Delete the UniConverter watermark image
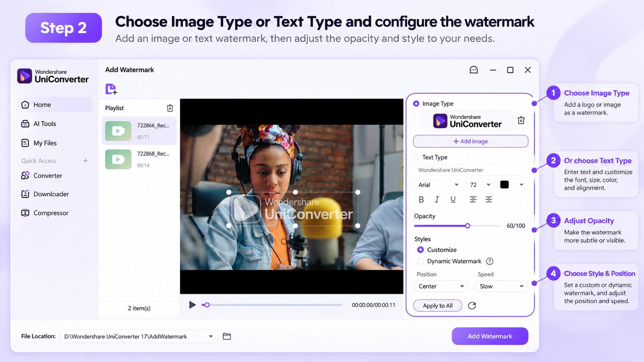The width and height of the screenshot is (644, 362). click(521, 120)
